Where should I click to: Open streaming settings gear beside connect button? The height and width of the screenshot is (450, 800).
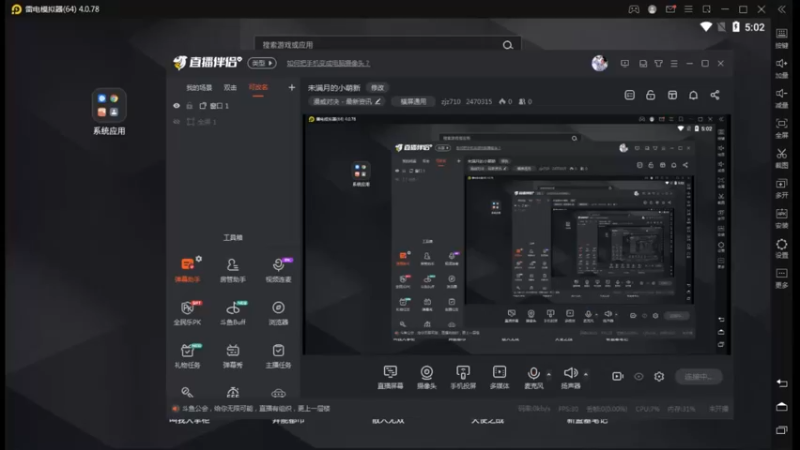tap(659, 377)
